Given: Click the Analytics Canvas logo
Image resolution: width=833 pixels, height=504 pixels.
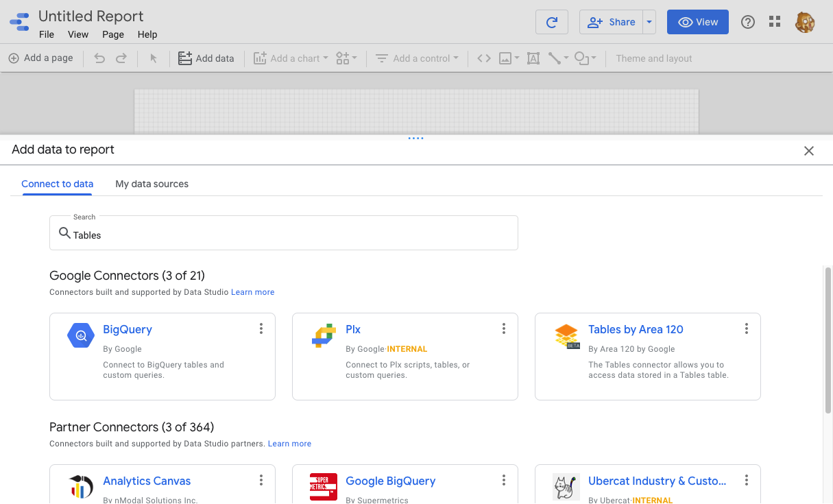Looking at the screenshot, I should click(81, 486).
